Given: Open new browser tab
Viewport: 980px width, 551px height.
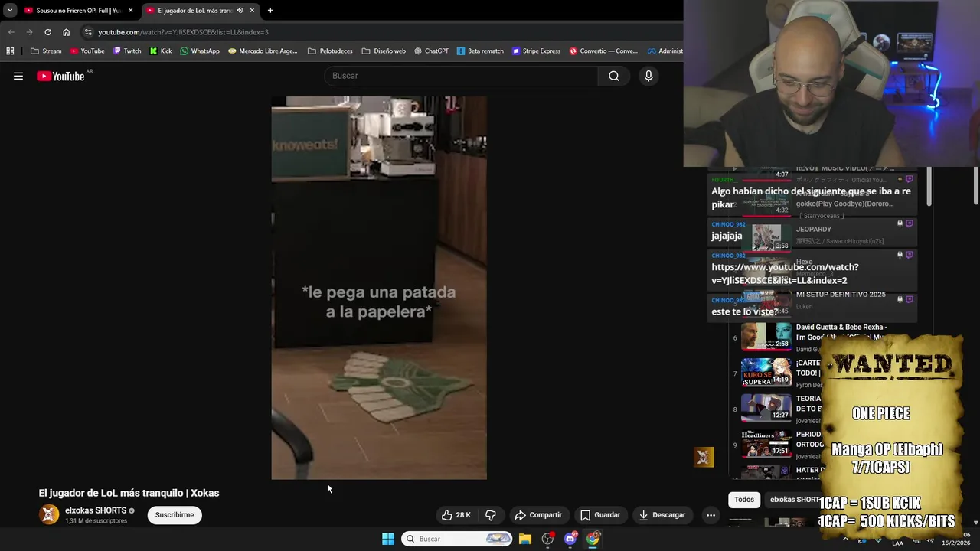Looking at the screenshot, I should (x=270, y=11).
